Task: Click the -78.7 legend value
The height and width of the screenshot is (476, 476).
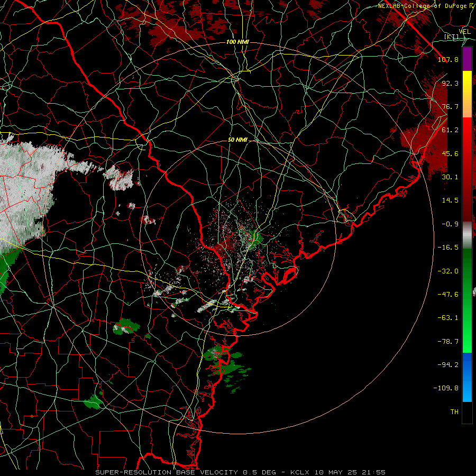Action: 448,342
